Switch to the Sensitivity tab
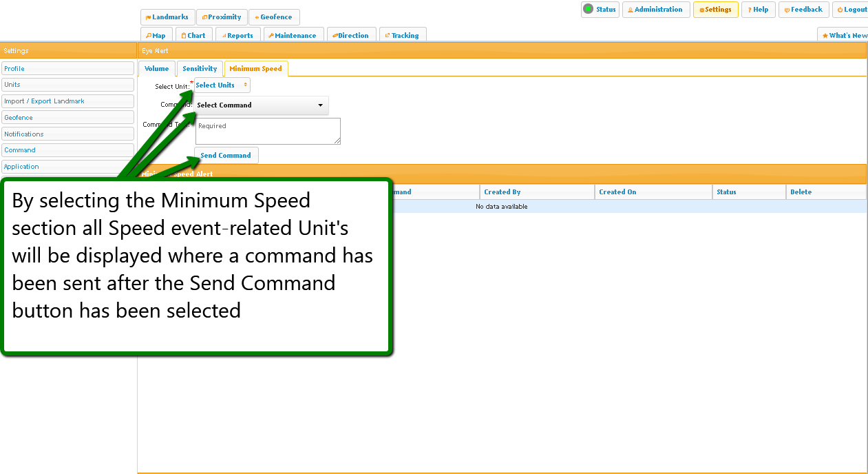 (200, 69)
